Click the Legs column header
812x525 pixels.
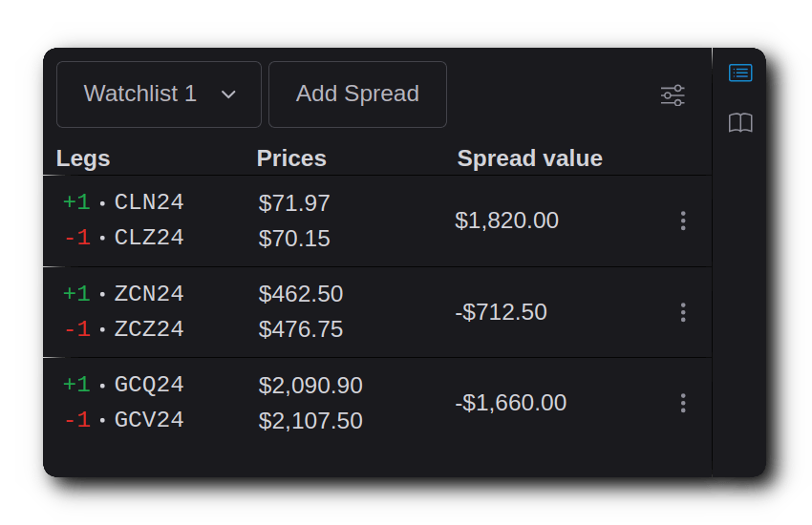tap(83, 158)
